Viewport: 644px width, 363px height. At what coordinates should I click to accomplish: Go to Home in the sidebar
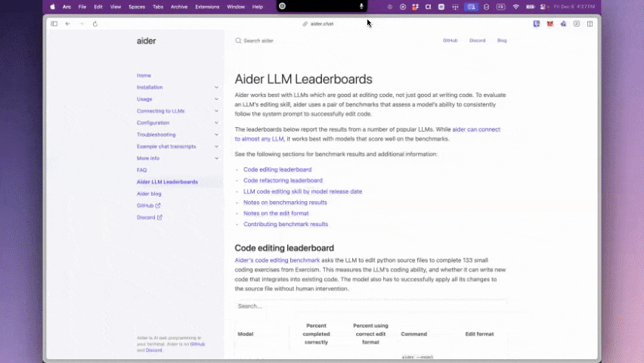(144, 75)
